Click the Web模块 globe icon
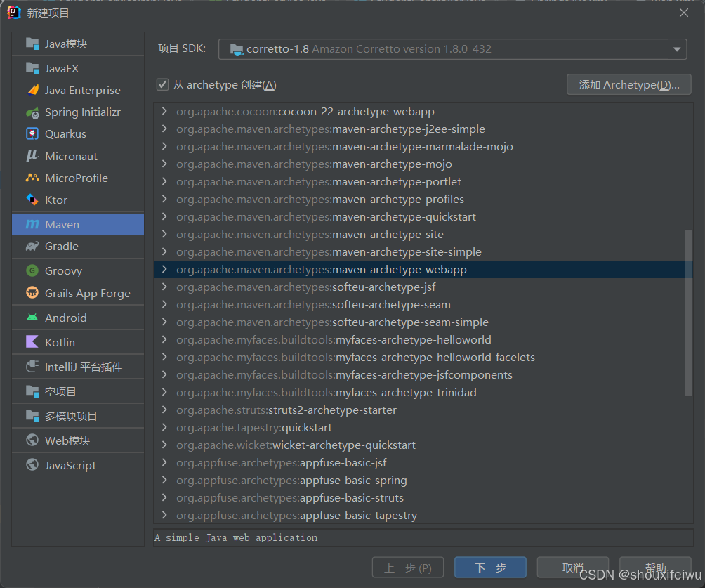 click(32, 440)
